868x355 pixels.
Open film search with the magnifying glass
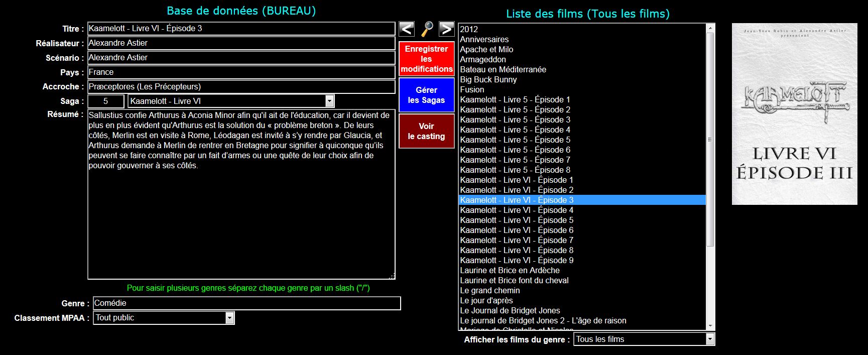point(427,29)
